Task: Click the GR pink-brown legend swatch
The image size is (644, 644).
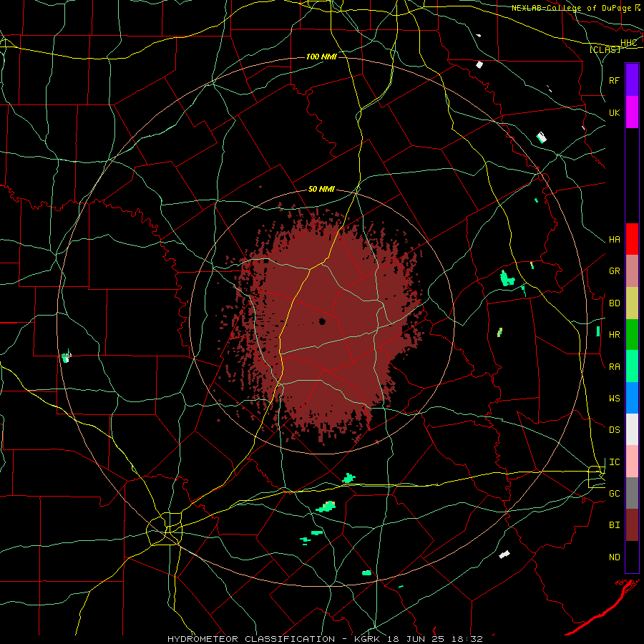Action: click(x=632, y=271)
